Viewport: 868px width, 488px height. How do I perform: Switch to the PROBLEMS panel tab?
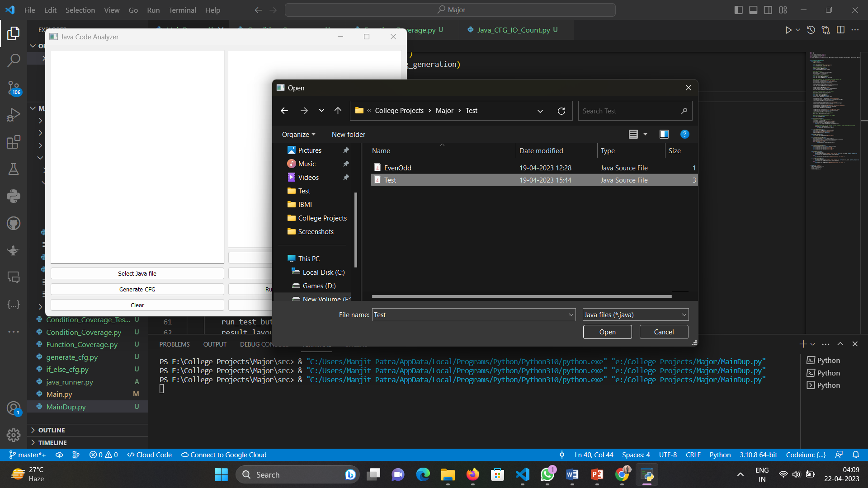(x=174, y=344)
